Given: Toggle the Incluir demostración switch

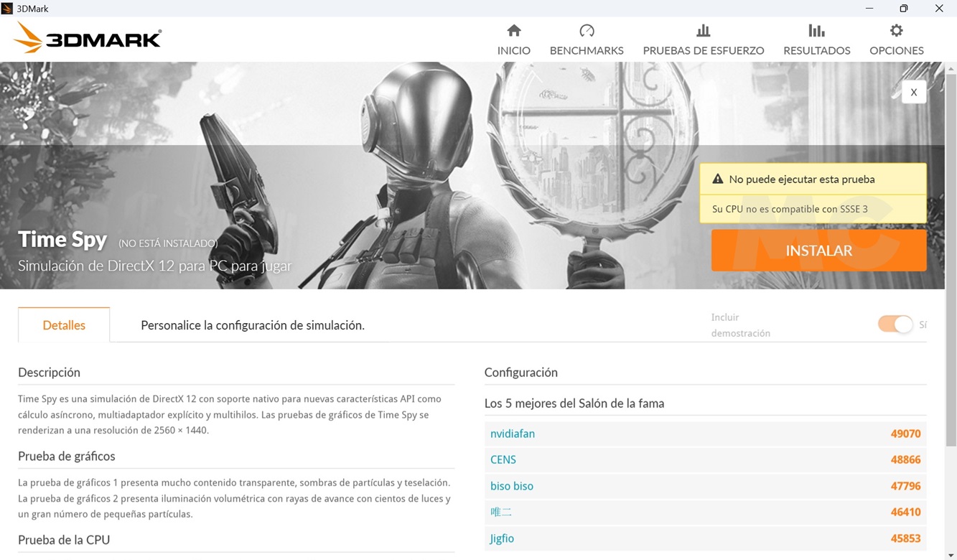Looking at the screenshot, I should tap(895, 325).
